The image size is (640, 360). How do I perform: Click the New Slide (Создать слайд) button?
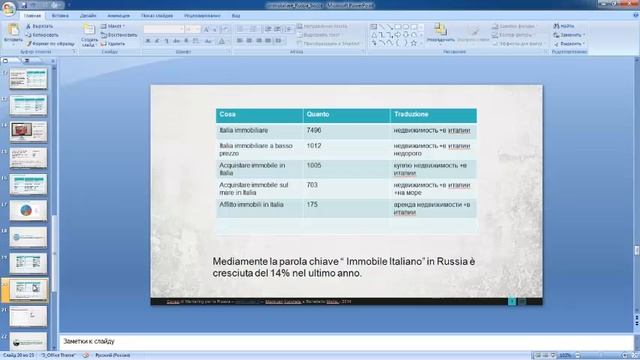point(89,35)
